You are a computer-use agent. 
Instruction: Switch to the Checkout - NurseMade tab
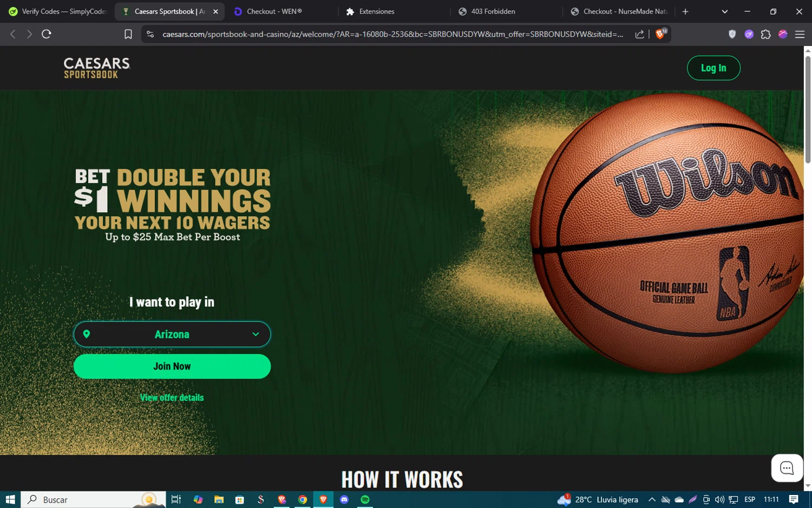pos(619,11)
